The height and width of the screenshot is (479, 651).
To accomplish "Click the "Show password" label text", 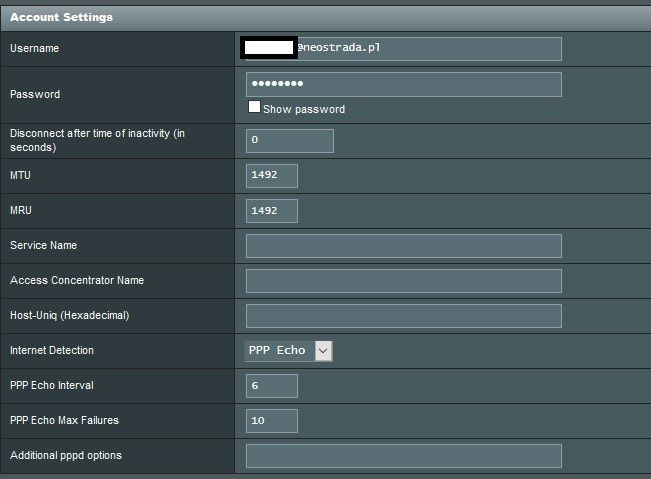I will (304, 109).
